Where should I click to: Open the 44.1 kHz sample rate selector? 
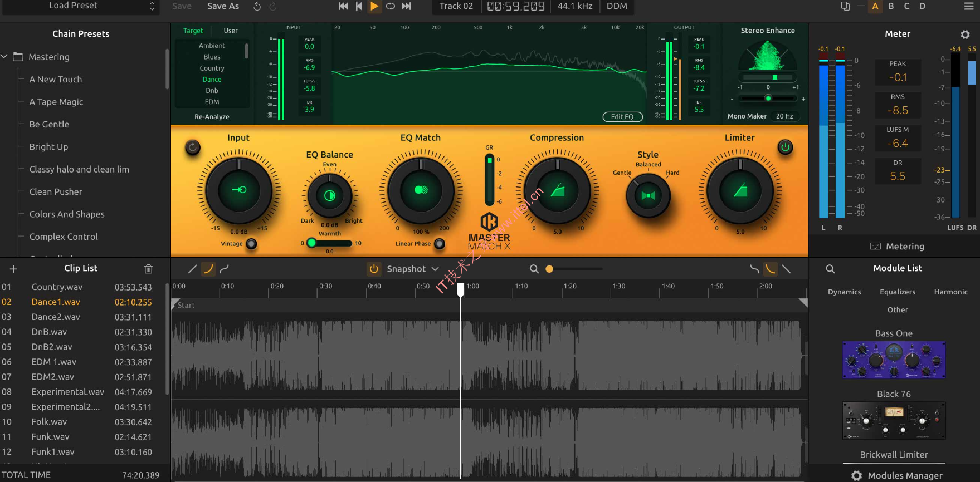click(575, 6)
